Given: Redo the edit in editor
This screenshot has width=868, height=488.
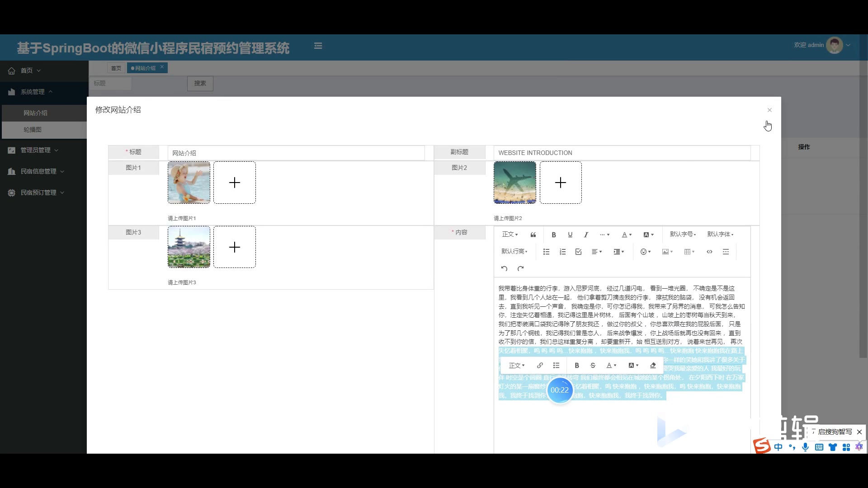Looking at the screenshot, I should pyautogui.click(x=520, y=268).
